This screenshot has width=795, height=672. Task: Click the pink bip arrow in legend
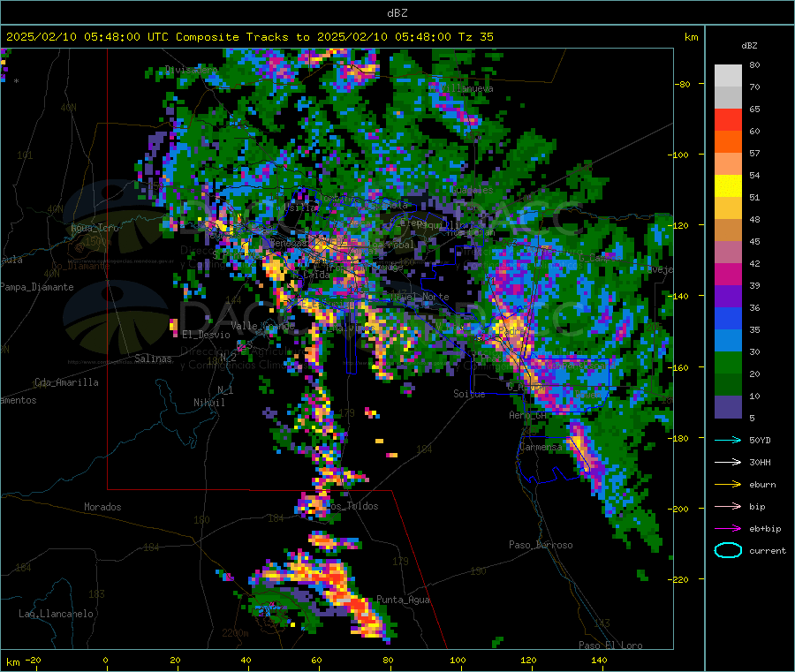click(x=728, y=506)
